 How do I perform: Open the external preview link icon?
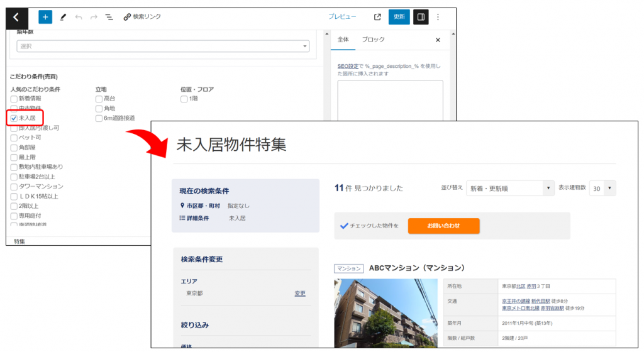click(x=377, y=18)
